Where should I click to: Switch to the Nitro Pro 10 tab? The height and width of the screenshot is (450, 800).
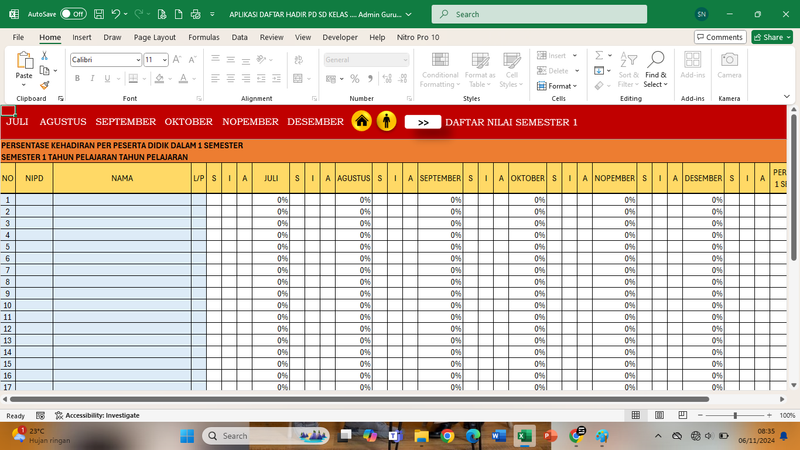click(x=418, y=37)
